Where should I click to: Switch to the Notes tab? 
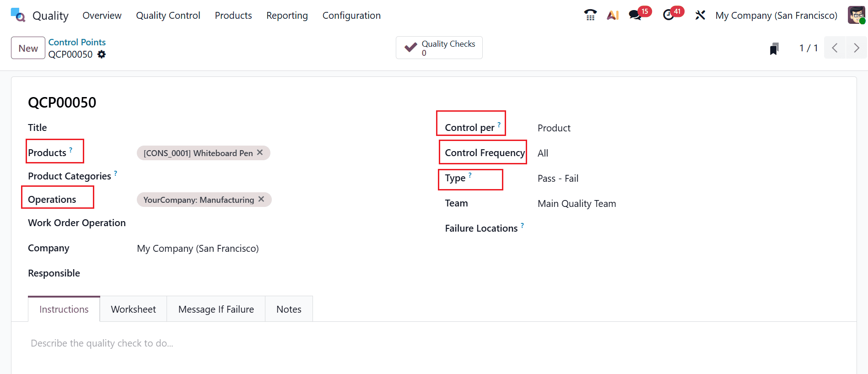click(x=289, y=309)
